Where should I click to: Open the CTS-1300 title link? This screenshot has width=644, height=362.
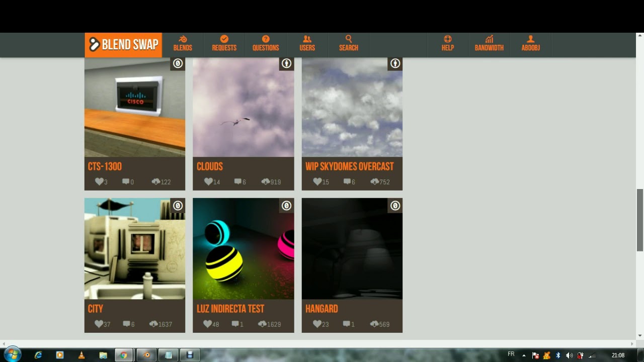(105, 166)
